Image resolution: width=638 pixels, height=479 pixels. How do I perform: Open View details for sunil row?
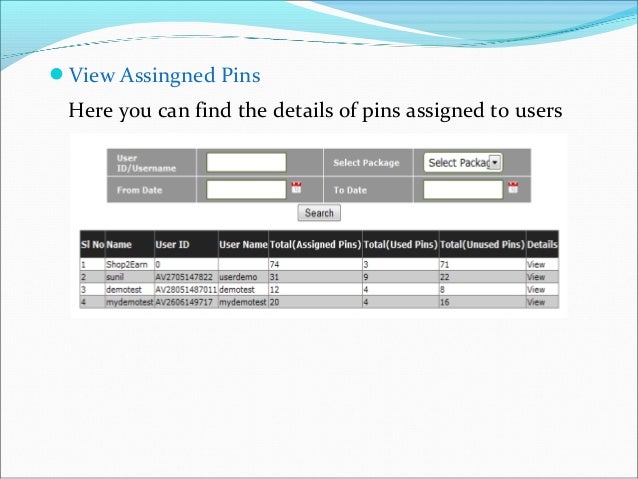tap(535, 277)
